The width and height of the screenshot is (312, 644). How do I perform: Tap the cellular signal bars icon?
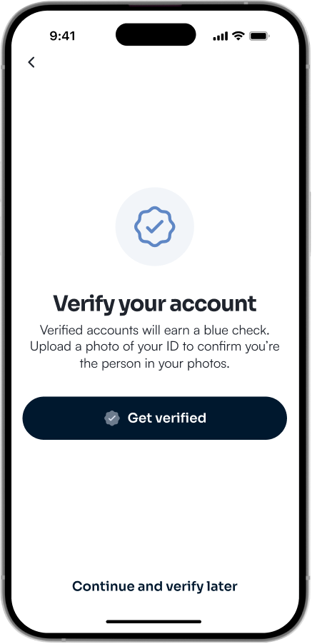point(220,36)
